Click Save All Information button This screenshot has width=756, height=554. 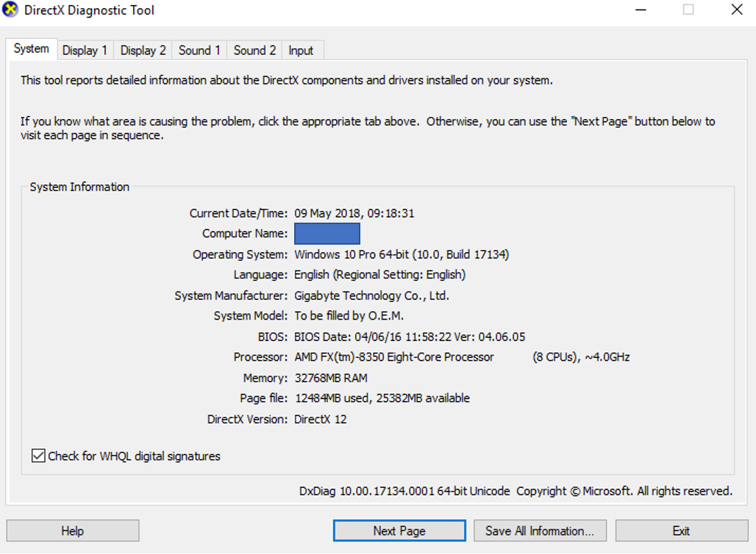coord(540,530)
